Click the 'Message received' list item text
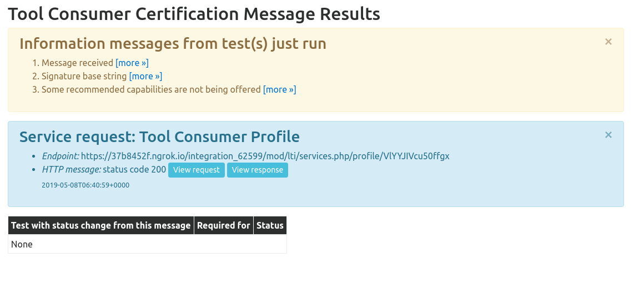644x283 pixels. (x=77, y=63)
